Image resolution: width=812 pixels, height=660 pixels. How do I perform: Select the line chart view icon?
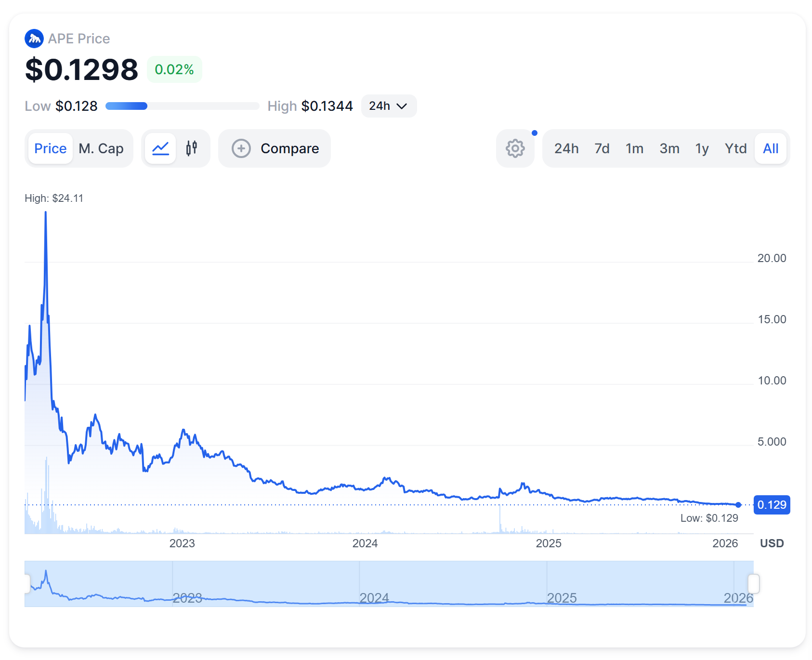point(160,148)
